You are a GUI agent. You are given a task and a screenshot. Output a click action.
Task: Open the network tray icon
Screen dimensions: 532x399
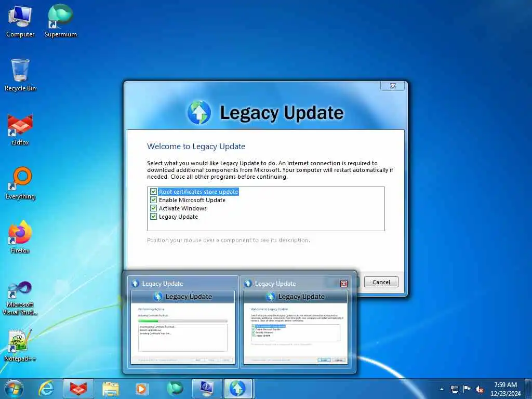click(455, 389)
